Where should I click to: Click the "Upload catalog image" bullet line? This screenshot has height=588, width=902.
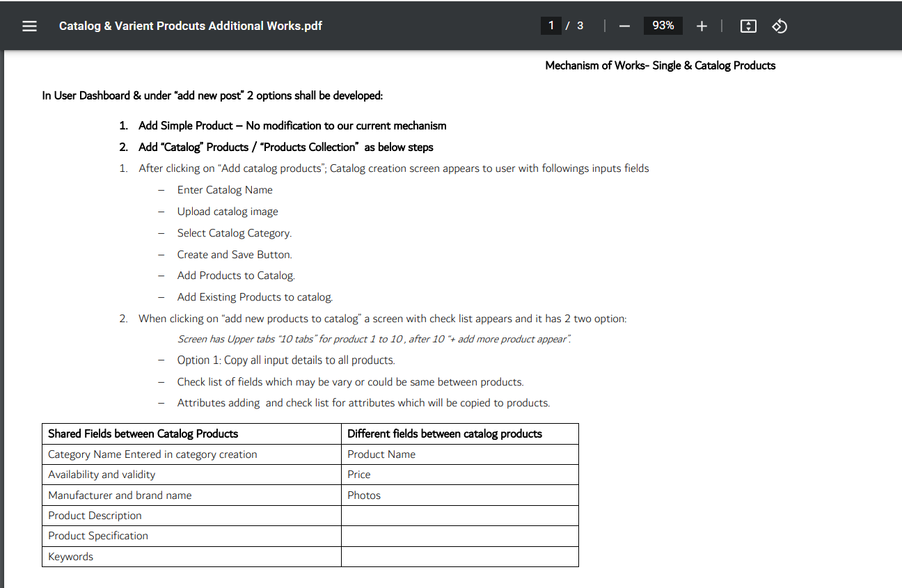[x=228, y=212]
